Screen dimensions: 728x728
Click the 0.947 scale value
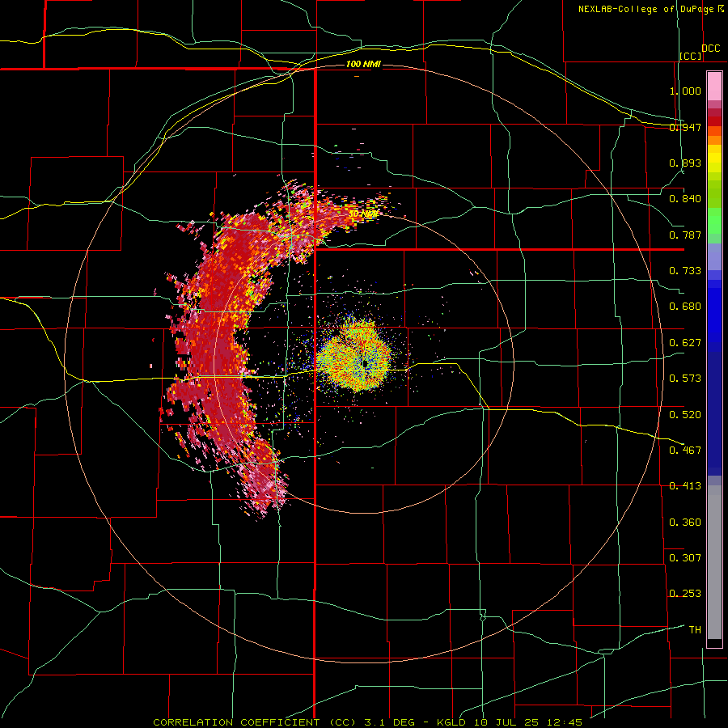685,127
